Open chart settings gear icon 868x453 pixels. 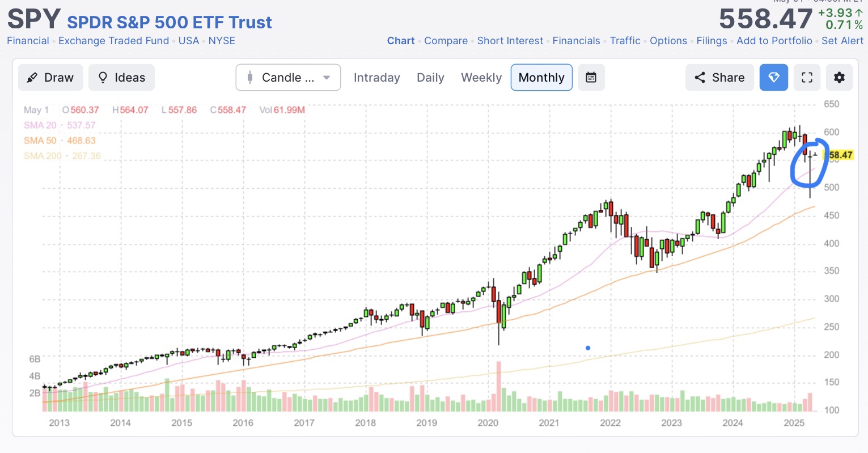point(839,78)
